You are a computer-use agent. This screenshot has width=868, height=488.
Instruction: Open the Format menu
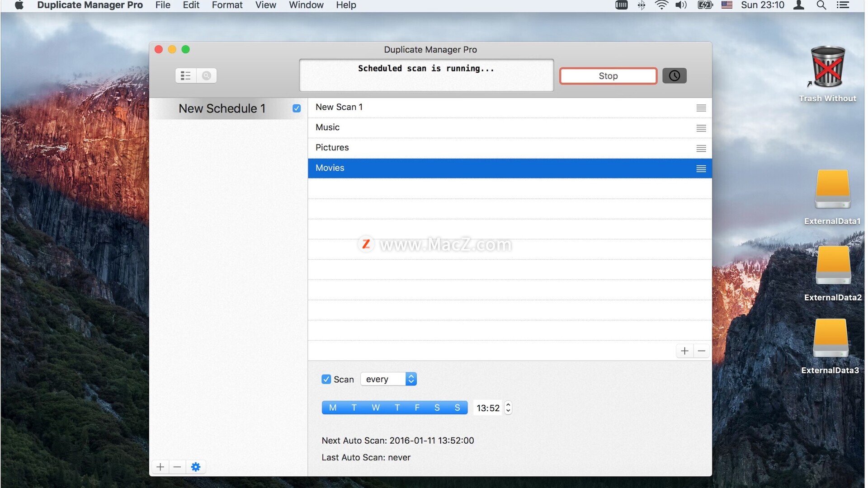pos(227,5)
